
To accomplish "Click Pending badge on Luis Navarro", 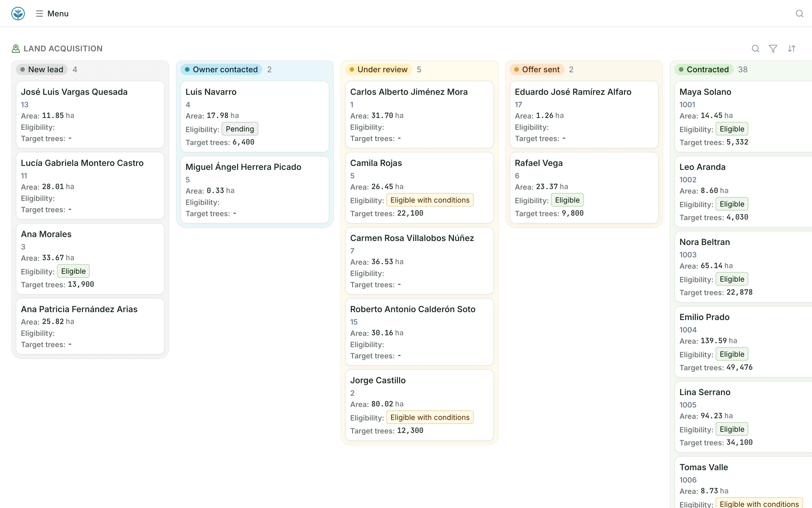I will [x=240, y=129].
